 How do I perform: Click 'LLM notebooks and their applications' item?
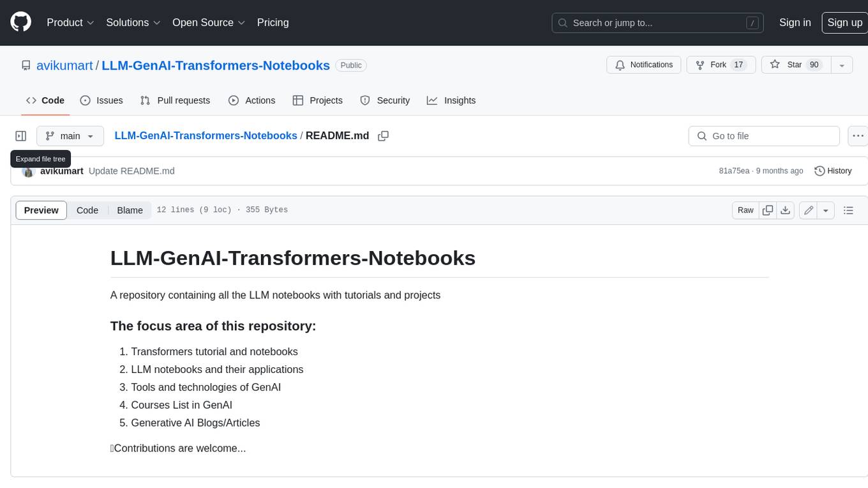(217, 369)
